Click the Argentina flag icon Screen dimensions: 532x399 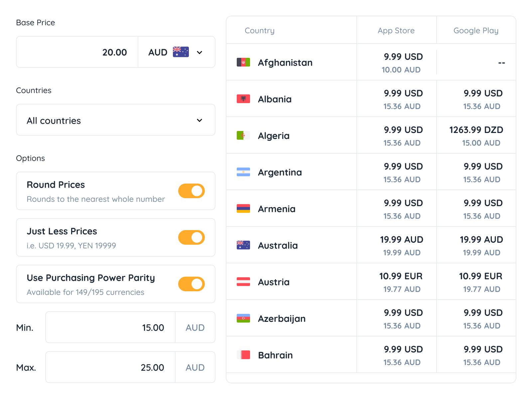point(243,172)
